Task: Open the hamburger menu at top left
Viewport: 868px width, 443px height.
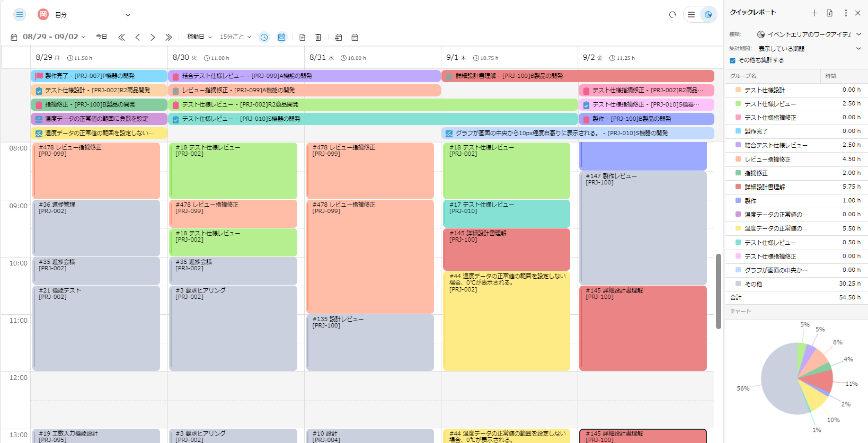Action: 20,14
